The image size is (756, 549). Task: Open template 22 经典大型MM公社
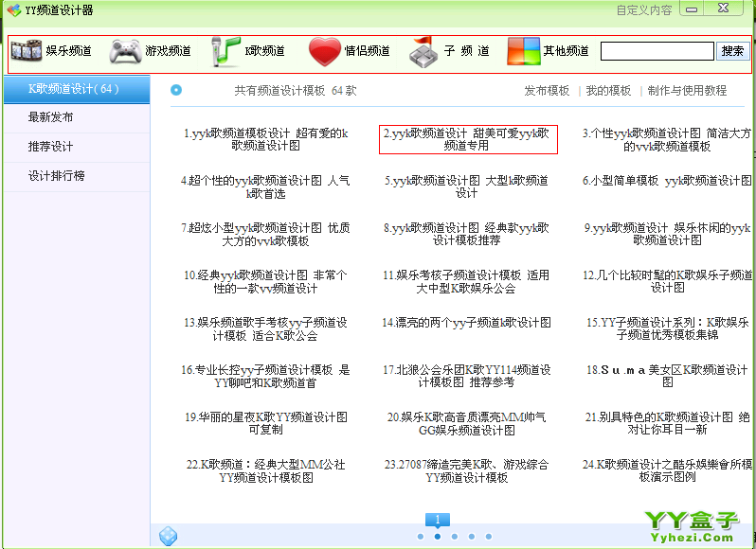point(265,471)
